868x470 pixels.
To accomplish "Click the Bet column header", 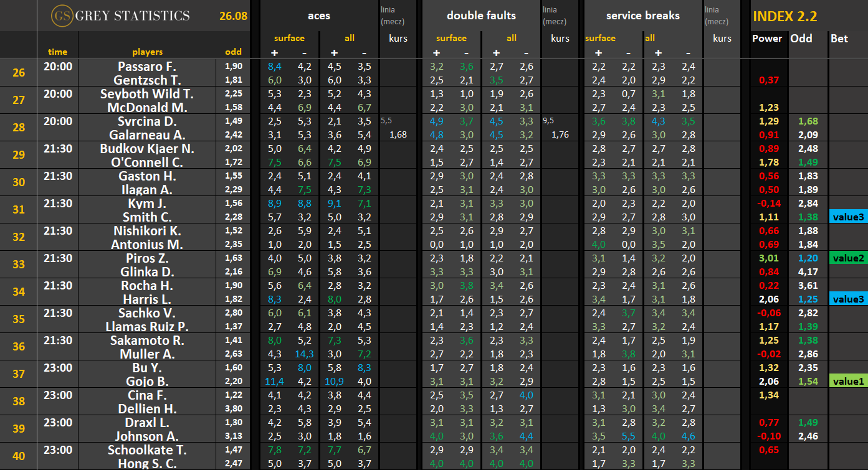I will coord(839,38).
